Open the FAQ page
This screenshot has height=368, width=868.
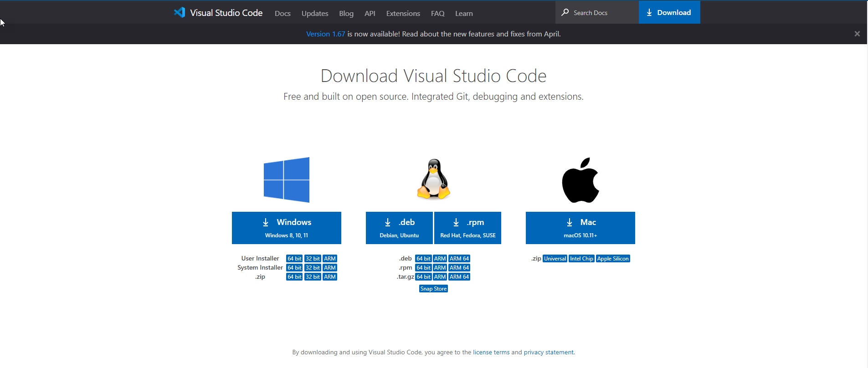pos(438,13)
